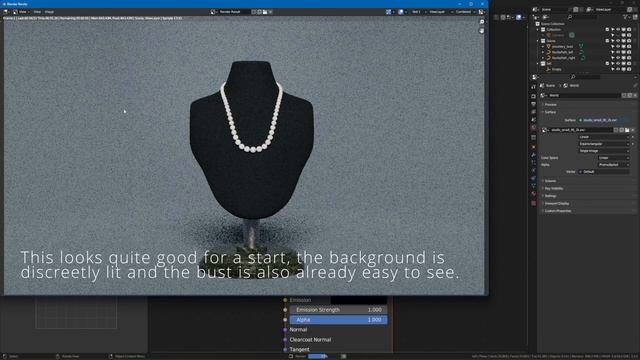Open the Premultiplied alpha dropdown
This screenshot has height=360, width=640.
coord(613,164)
